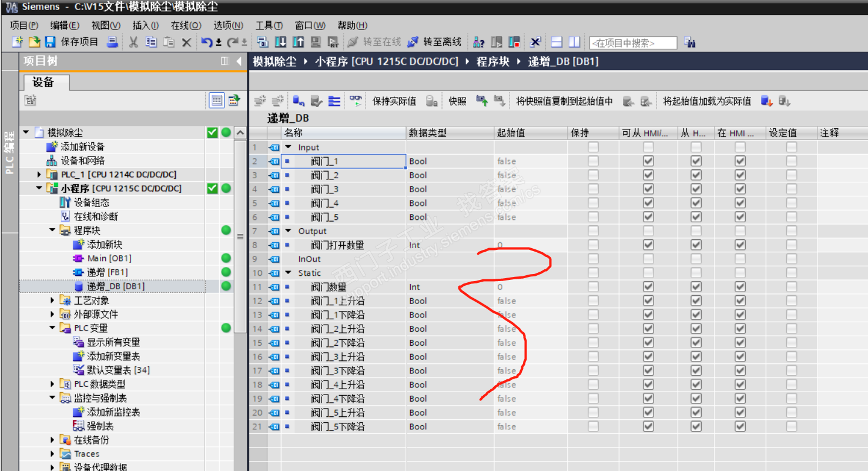Click project tree scrollbar up arrow
This screenshot has width=868, height=471.
240,133
